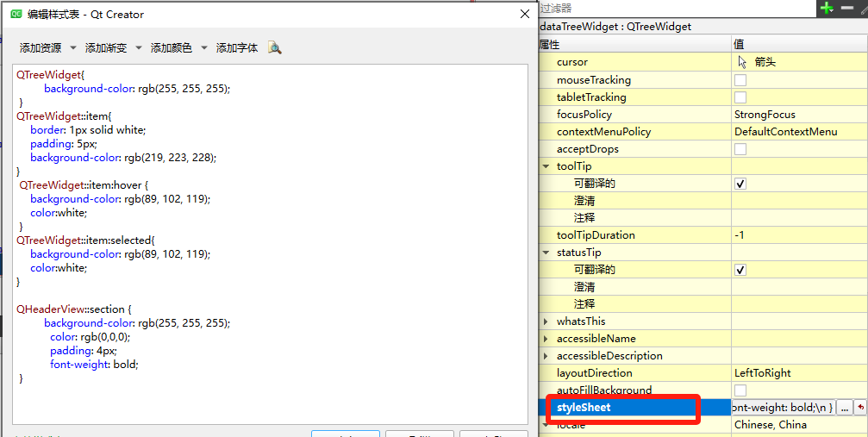Image resolution: width=868 pixels, height=437 pixels.
Task: Collapse the toolTip property group
Action: tap(546, 166)
